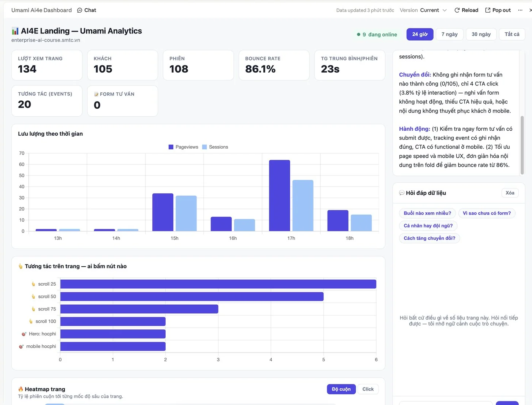Screen dimensions: 532x405
Task: Click the Reload button label
Action: tap(470, 10)
